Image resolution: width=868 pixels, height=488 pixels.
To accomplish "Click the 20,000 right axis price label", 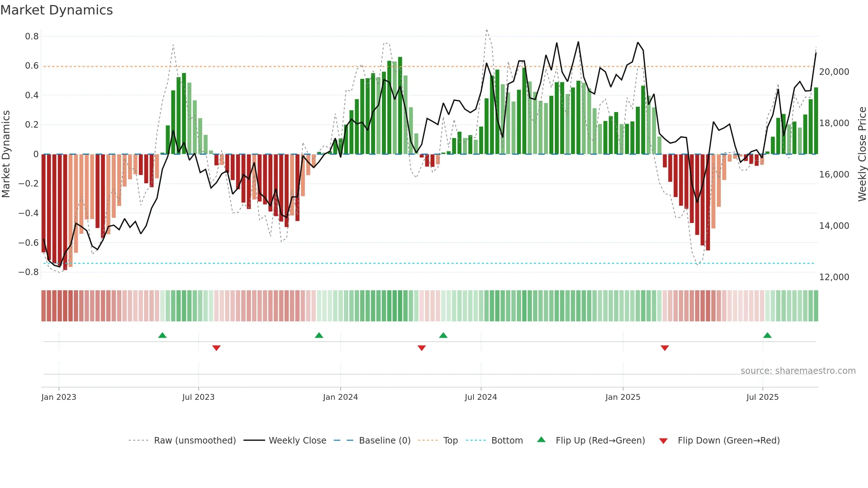I will [834, 72].
